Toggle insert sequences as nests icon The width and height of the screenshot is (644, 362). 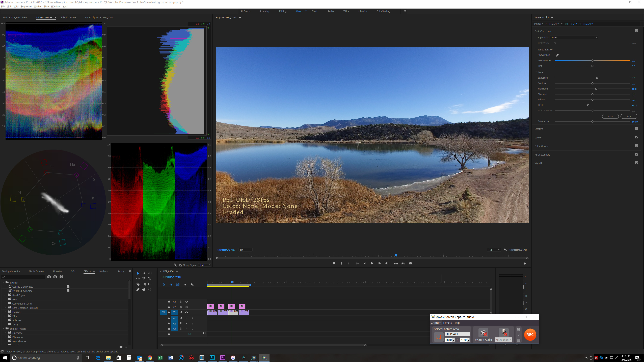click(x=164, y=285)
